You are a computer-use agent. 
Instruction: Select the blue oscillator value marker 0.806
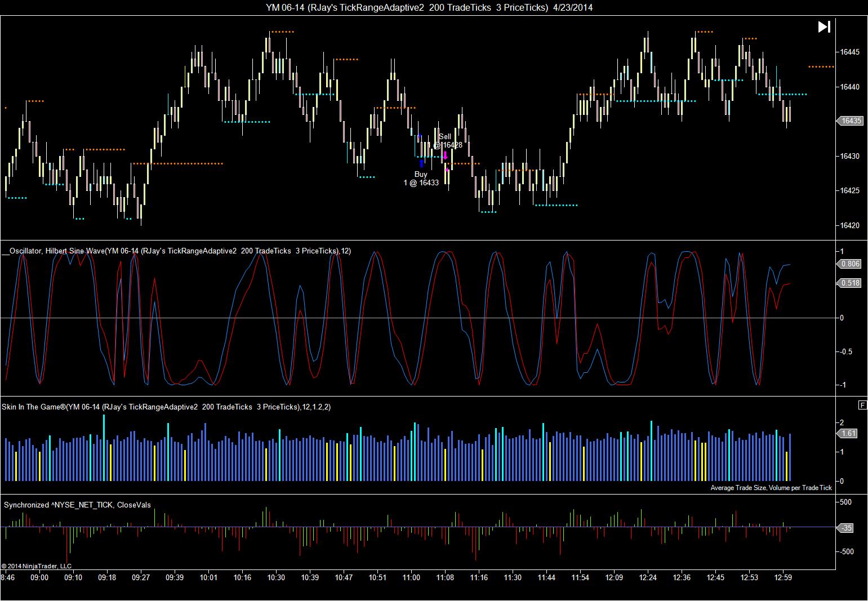tap(850, 264)
